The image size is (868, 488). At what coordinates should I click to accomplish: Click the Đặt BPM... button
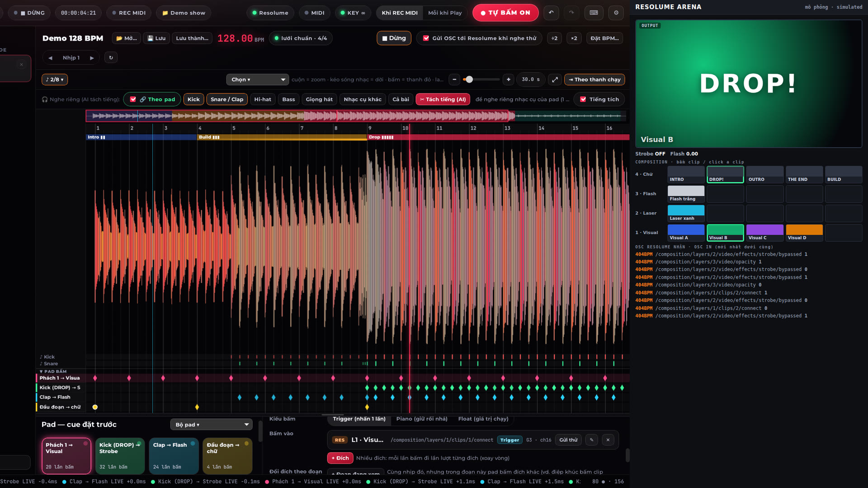pos(604,38)
